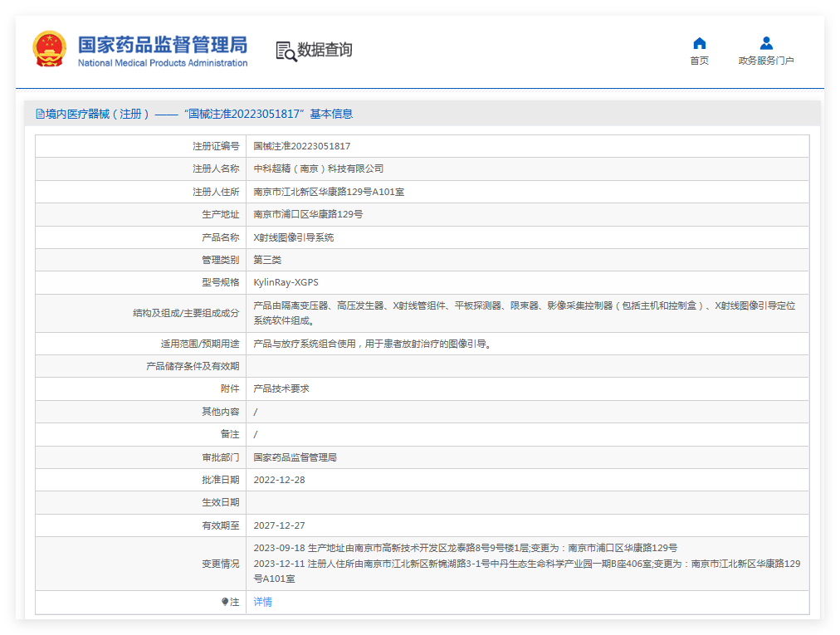Click the 变更情况 row label

(221, 564)
